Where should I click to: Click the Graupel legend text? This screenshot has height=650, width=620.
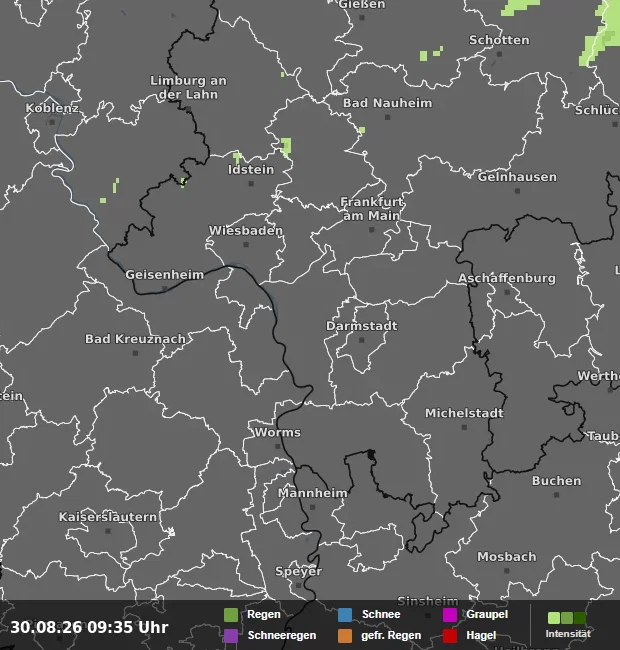pos(487,614)
